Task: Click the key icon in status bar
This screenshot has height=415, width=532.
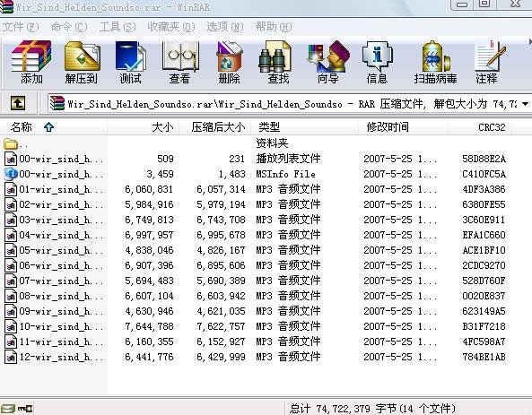Action: tap(25, 409)
